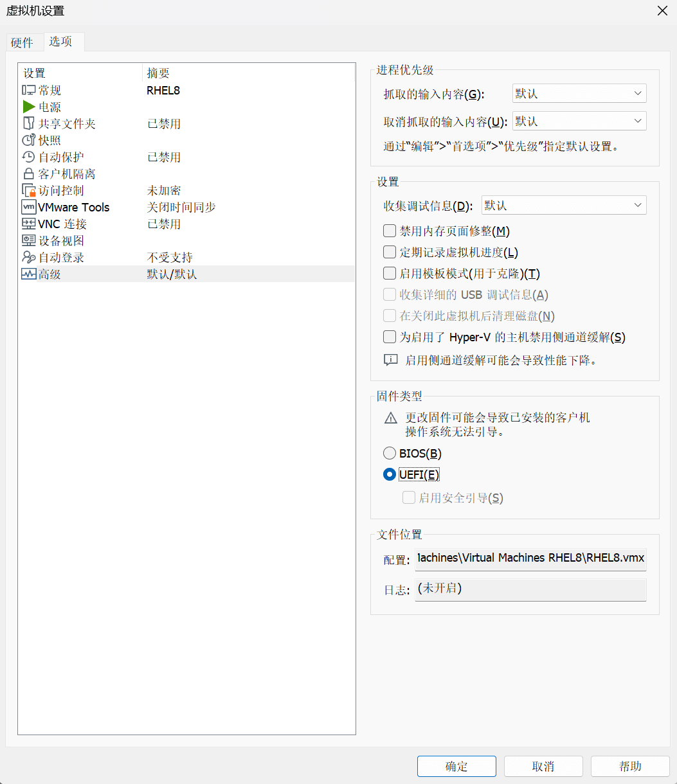Click the 自动保护 clock icon
This screenshot has width=677, height=784.
(29, 157)
